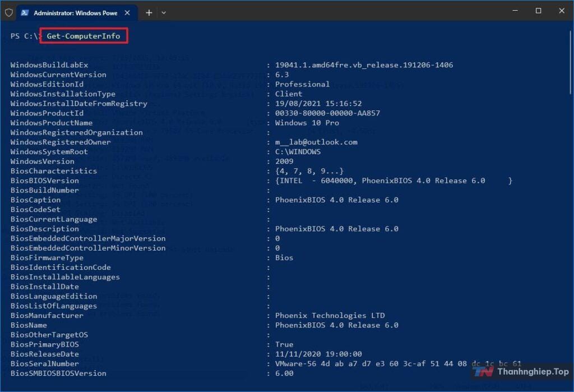
Task: Click the BiosBuildNumber property name
Action: click(45, 190)
